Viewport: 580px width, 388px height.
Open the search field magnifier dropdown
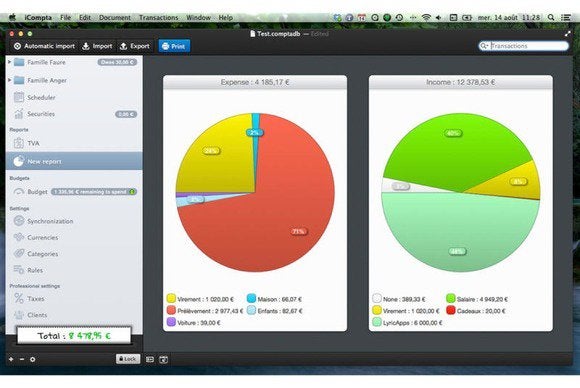pyautogui.click(x=484, y=46)
